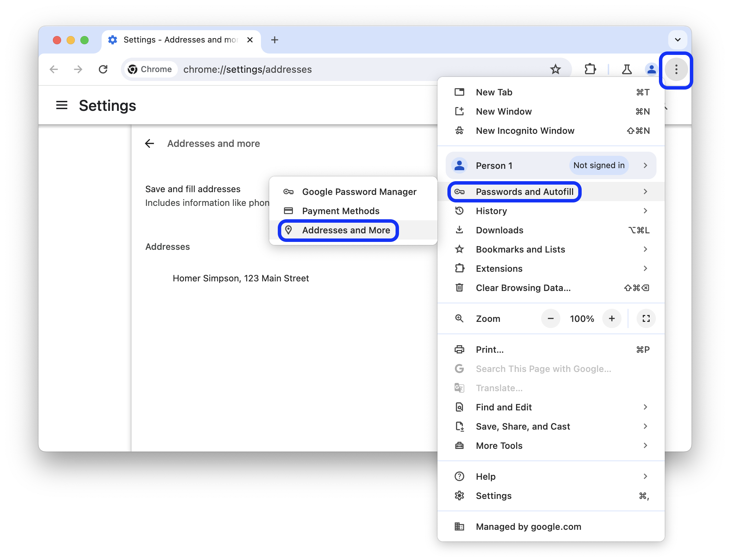Screen dimensions: 730x560
Task: Click the History clock icon
Action: (x=460, y=211)
